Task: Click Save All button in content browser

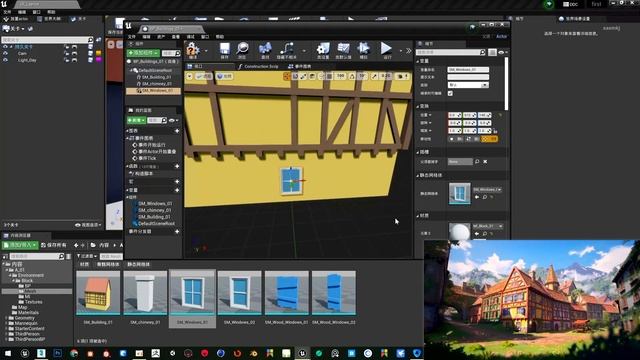Action: [x=53, y=245]
